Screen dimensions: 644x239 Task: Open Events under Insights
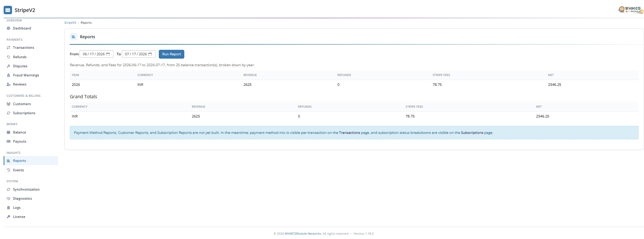(x=31, y=170)
